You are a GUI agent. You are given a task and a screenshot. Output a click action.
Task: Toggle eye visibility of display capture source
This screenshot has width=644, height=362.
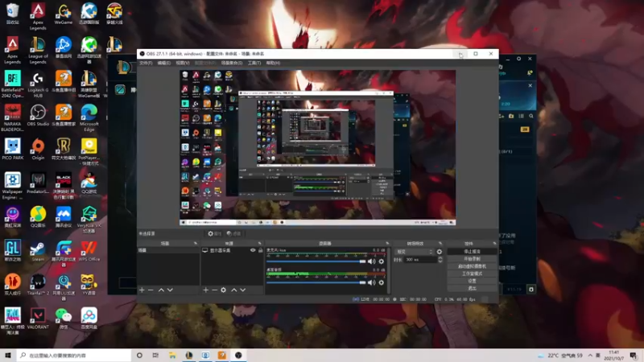coord(253,250)
